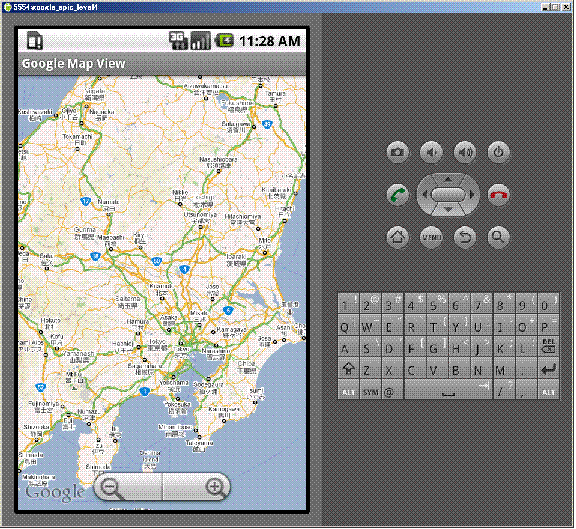Open the options with the MENU button

pyautogui.click(x=431, y=237)
